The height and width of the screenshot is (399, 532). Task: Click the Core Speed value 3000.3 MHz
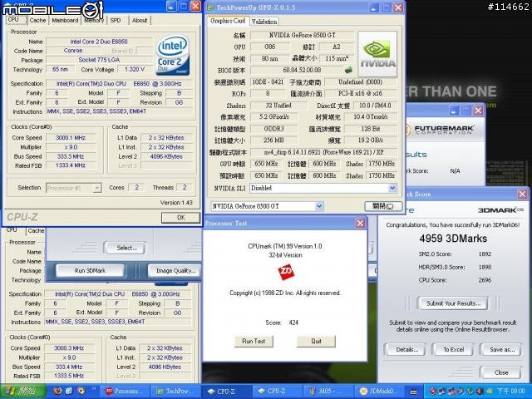pyautogui.click(x=69, y=348)
